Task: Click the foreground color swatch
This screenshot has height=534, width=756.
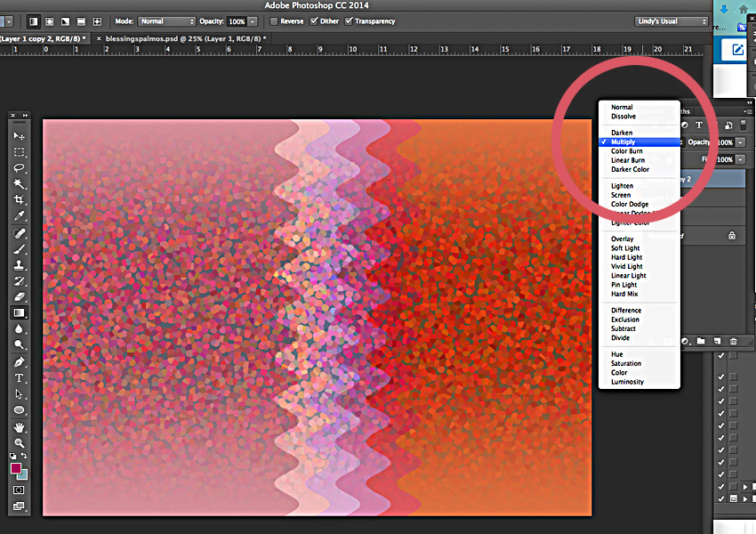Action: point(16,468)
